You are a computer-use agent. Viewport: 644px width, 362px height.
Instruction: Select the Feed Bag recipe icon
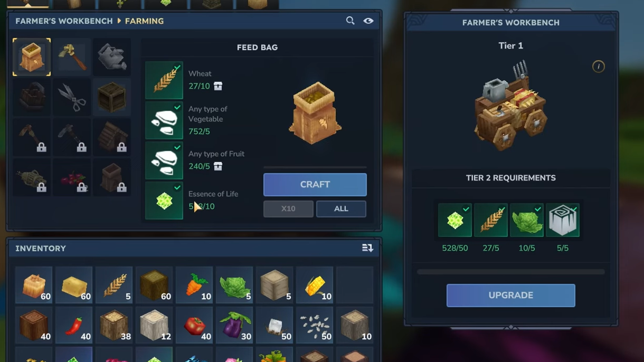click(32, 57)
